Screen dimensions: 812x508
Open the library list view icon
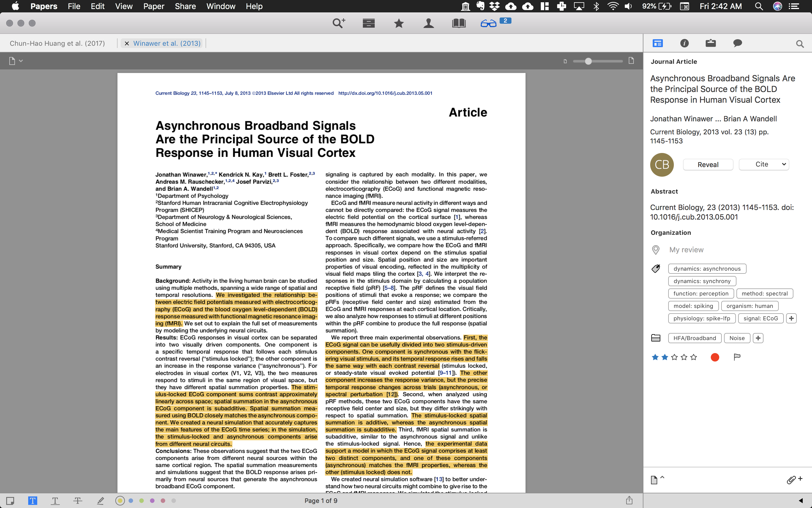369,23
